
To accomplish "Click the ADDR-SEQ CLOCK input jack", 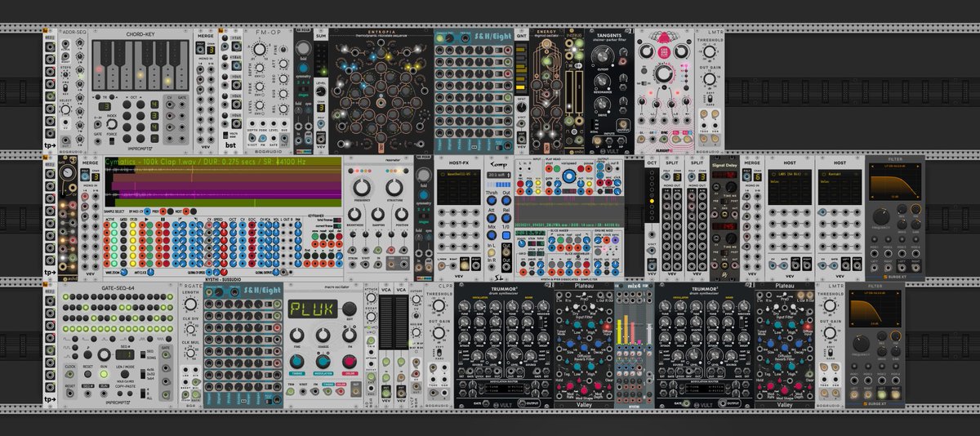I will pyautogui.click(x=65, y=43).
